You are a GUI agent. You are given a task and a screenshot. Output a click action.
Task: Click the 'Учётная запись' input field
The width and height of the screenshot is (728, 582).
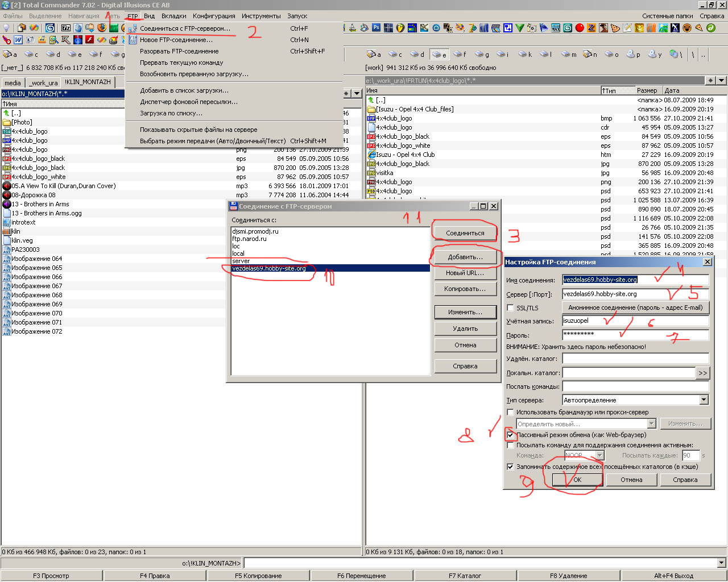635,321
